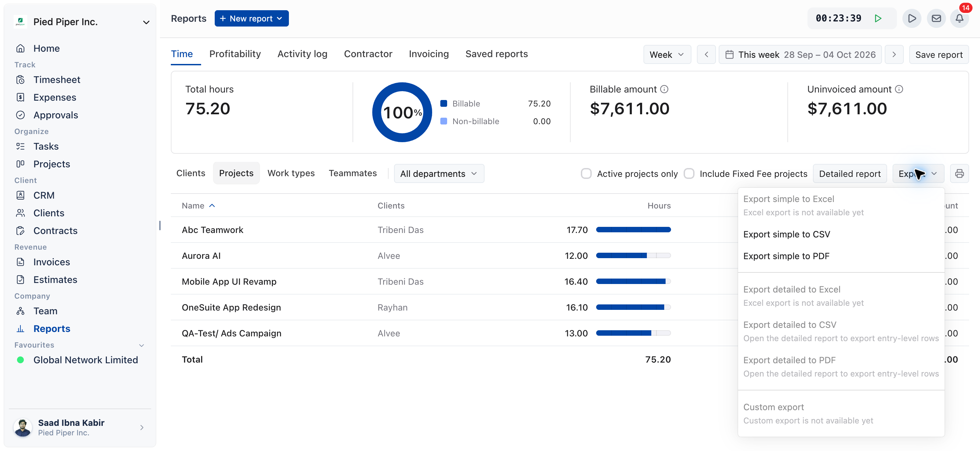Open Estimates in the sidebar
This screenshot has height=451, width=980.
(55, 280)
